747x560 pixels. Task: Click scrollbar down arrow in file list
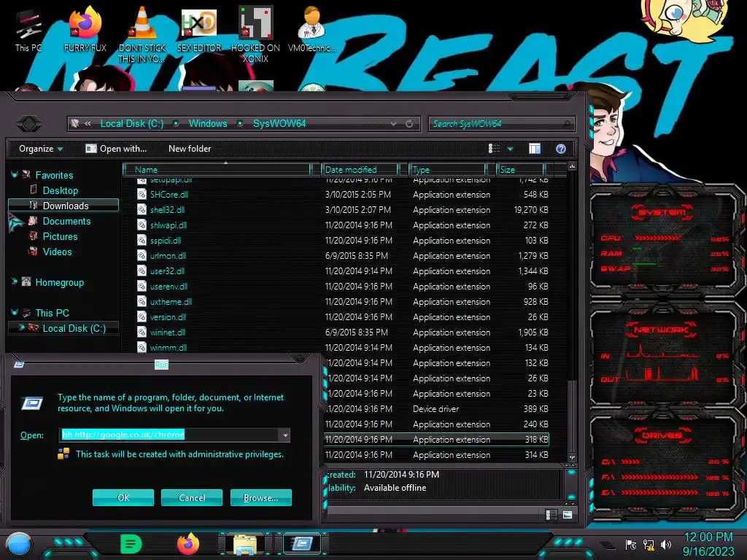572,457
